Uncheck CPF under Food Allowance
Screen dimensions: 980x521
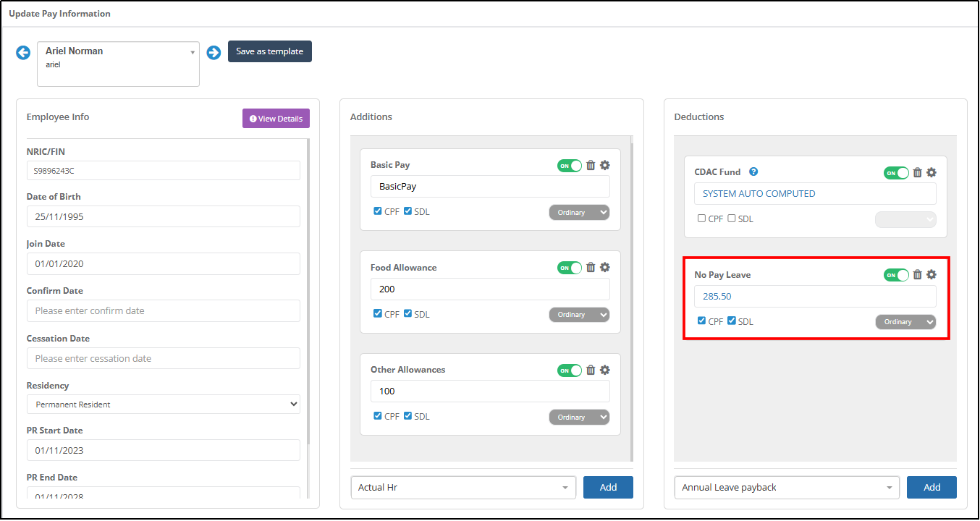(378, 313)
